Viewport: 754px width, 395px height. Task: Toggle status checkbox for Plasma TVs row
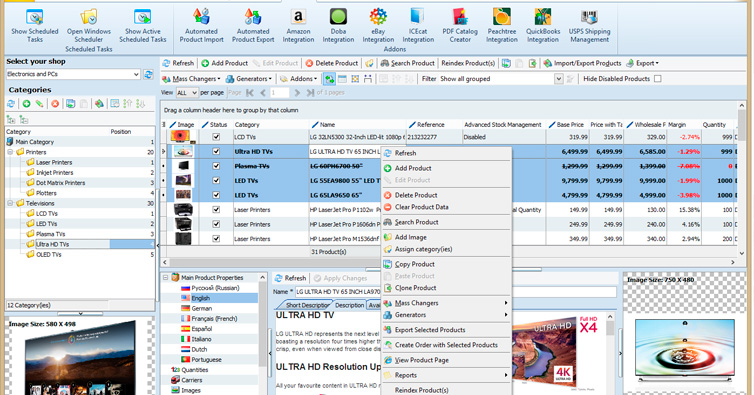216,166
